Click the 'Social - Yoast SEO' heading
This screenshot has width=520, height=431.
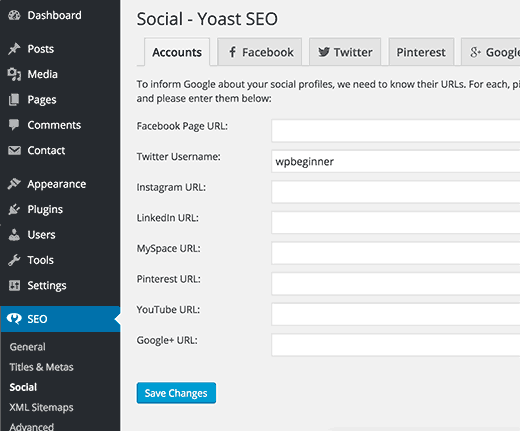coord(207,19)
